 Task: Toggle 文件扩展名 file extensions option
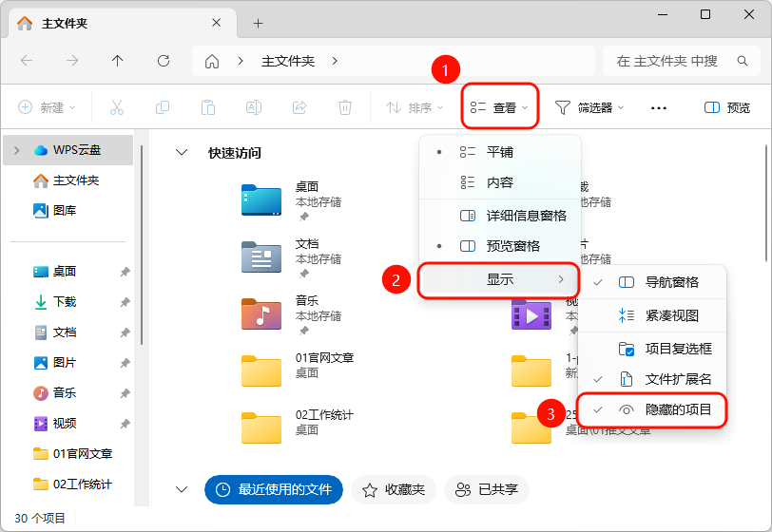[x=652, y=379]
